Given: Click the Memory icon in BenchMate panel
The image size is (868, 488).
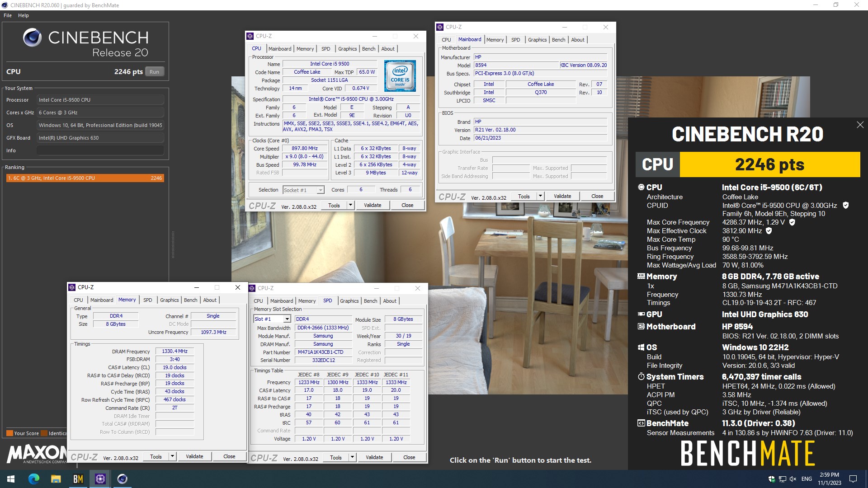Looking at the screenshot, I should click(641, 276).
